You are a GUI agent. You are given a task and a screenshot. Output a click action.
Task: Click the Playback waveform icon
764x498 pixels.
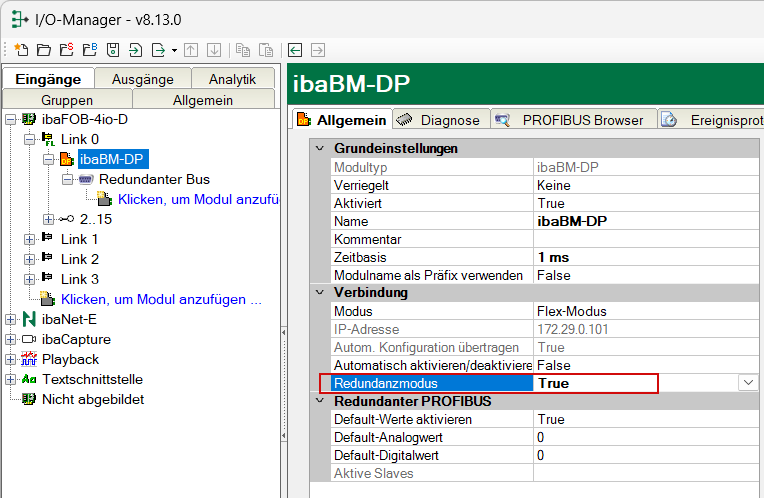(29, 359)
